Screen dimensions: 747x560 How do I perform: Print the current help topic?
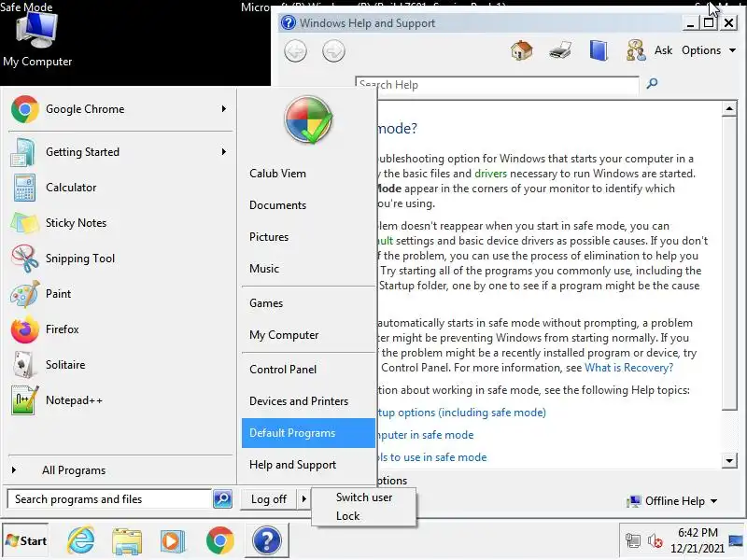click(x=560, y=50)
